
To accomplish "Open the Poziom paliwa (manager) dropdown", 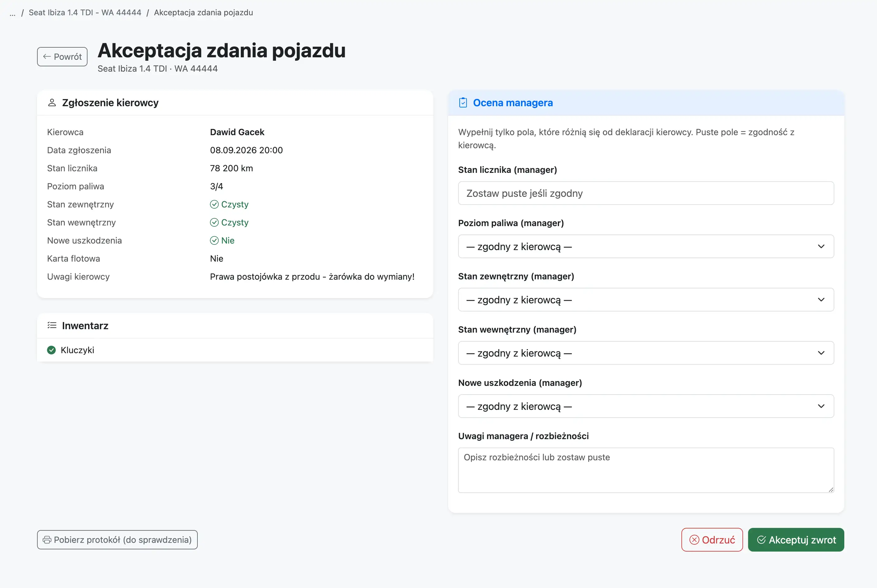I will 646,246.
